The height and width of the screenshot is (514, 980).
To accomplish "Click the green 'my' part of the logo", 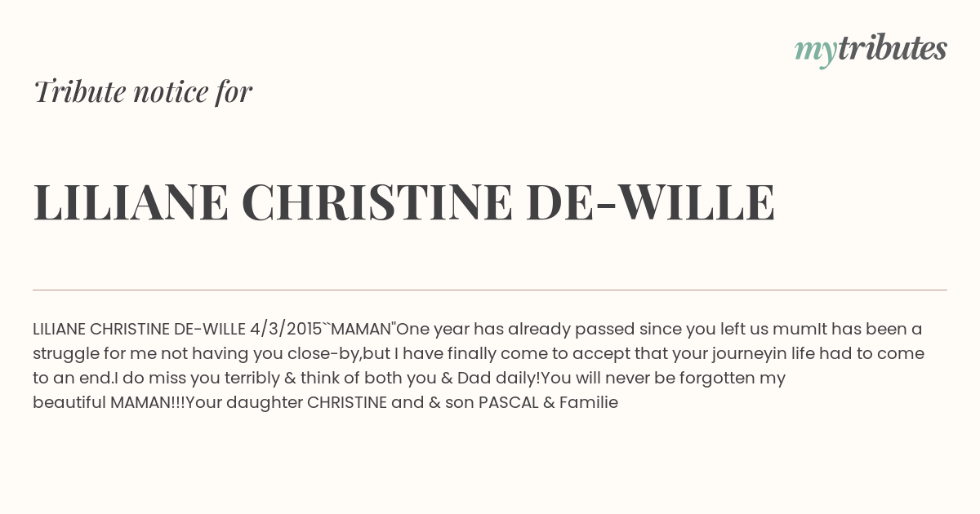I will (815, 53).
